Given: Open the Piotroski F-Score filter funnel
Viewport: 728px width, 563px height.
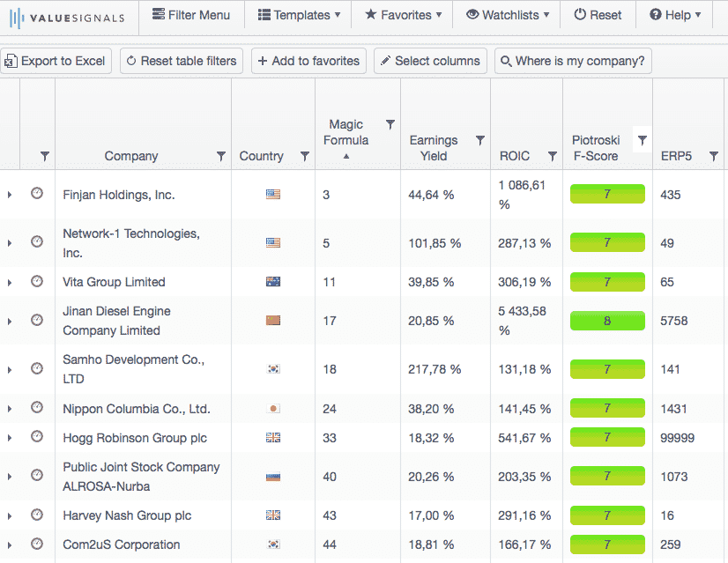Looking at the screenshot, I should 643,140.
